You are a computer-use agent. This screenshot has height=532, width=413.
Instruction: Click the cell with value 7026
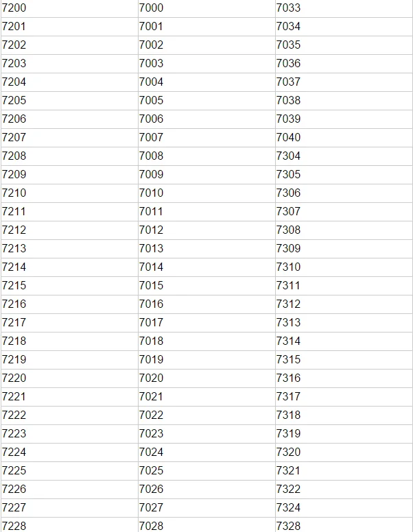152,489
